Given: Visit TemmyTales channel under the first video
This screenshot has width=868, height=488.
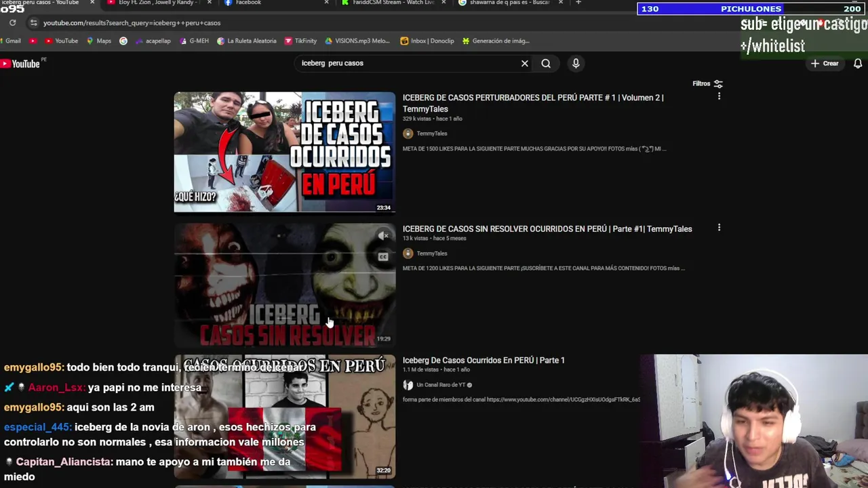Looking at the screenshot, I should [432, 134].
